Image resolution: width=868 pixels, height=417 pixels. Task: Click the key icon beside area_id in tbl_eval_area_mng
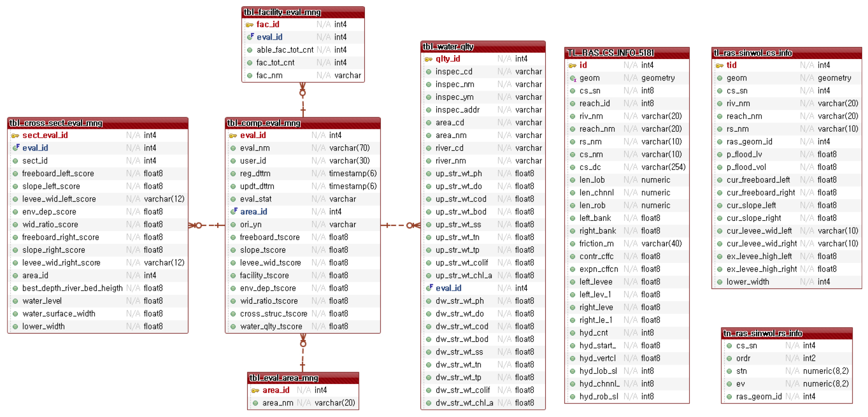pyautogui.click(x=255, y=390)
